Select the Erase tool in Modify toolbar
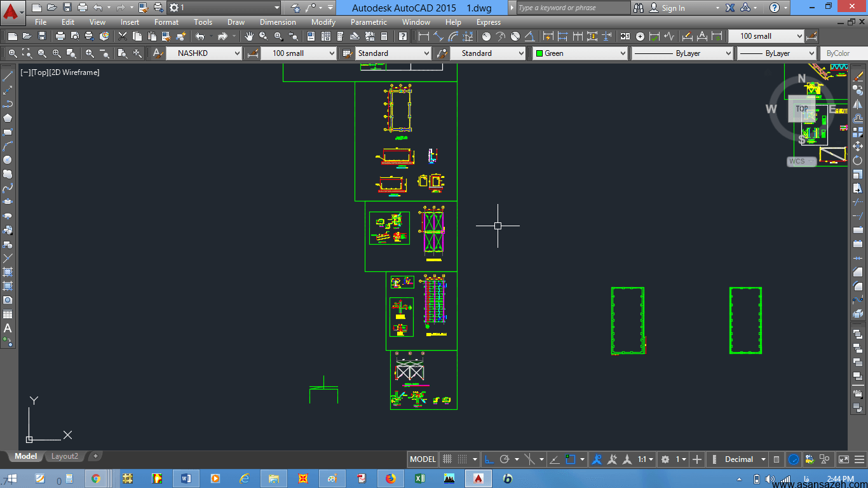The height and width of the screenshot is (488, 868). coord(858,76)
